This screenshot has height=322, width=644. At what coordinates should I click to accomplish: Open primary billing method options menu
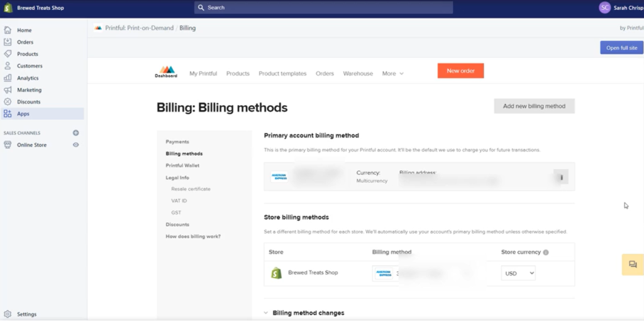pyautogui.click(x=561, y=177)
